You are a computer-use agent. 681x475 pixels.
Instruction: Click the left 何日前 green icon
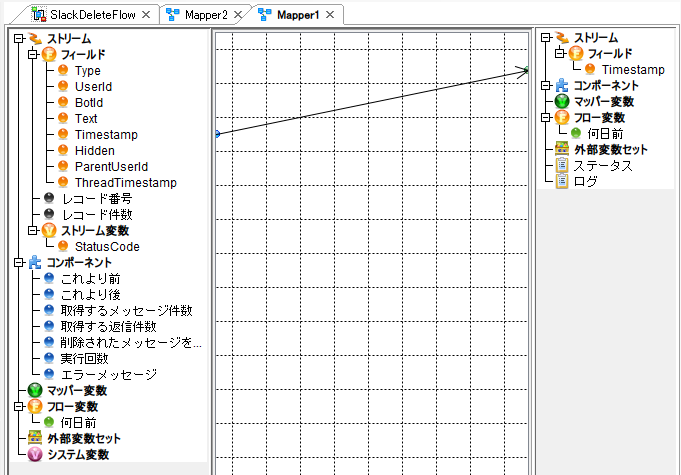point(49,422)
